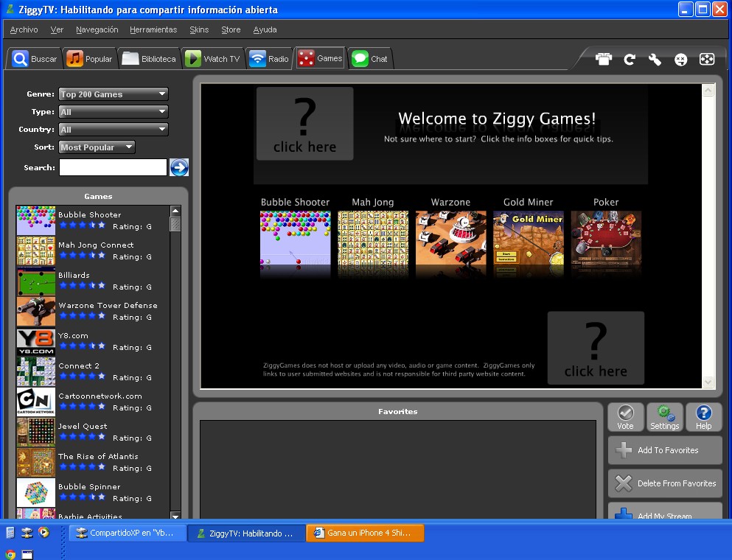Click Add My Stream button

[665, 511]
